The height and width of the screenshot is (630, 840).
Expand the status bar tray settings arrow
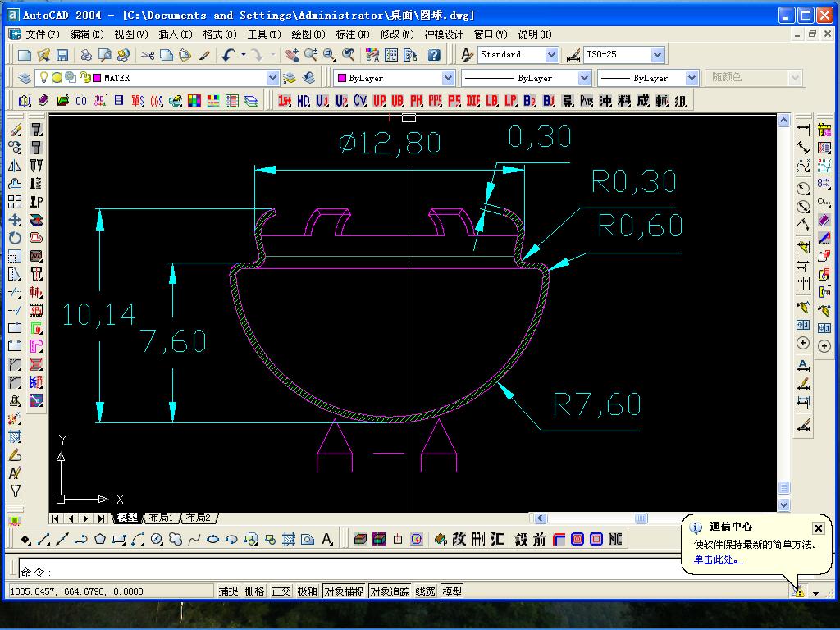pos(816,593)
